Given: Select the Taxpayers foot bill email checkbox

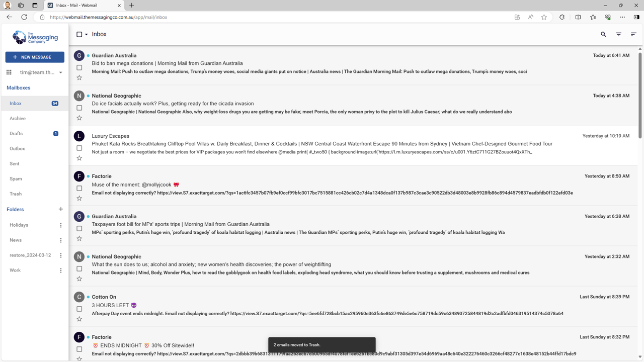Looking at the screenshot, I should (x=79, y=228).
